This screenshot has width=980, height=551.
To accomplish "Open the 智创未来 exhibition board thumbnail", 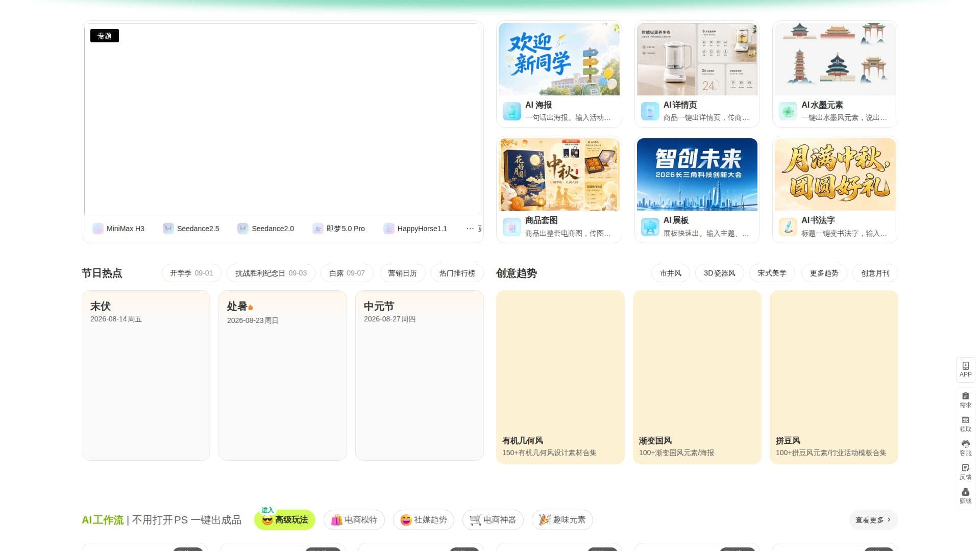I will pyautogui.click(x=697, y=174).
